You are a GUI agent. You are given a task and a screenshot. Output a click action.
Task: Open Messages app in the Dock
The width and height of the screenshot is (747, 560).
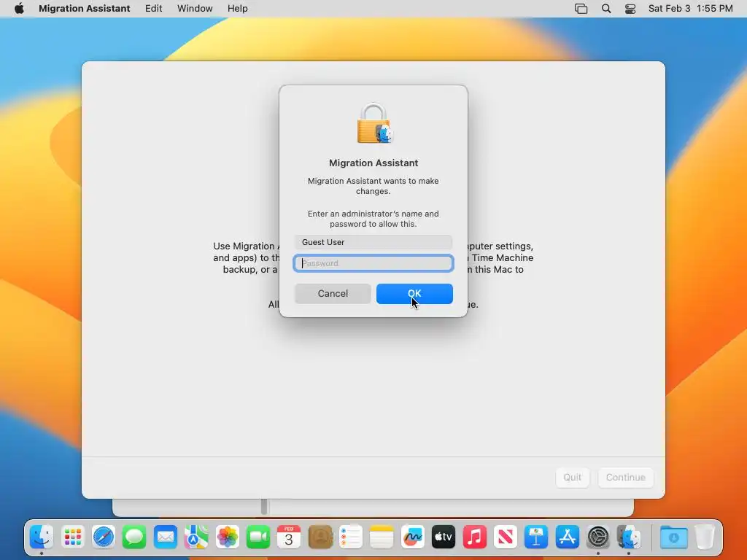(134, 537)
